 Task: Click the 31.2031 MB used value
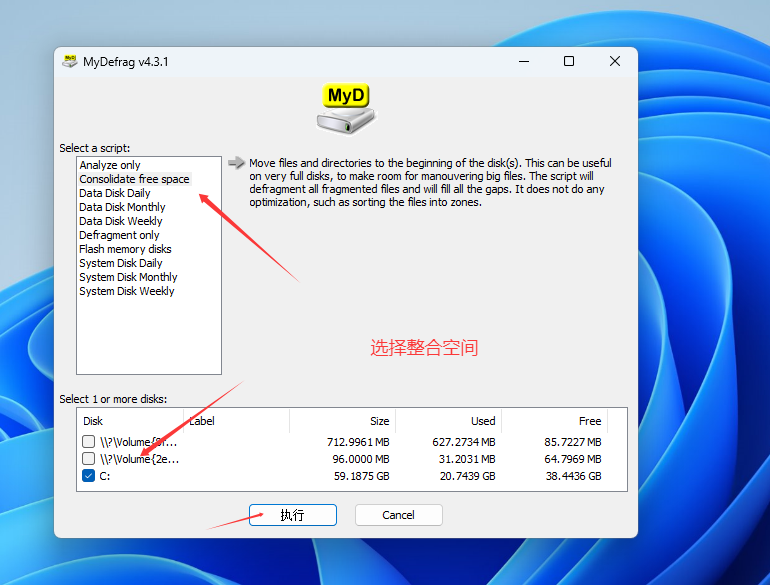point(467,459)
